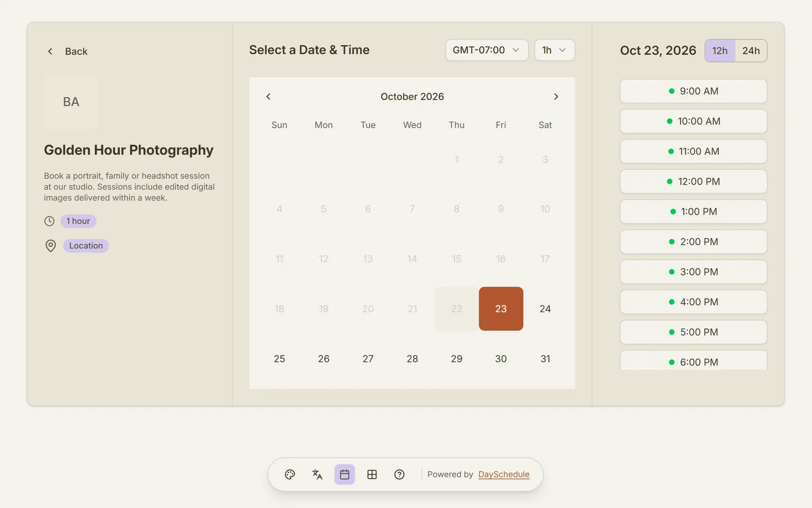Click the Golden Hour Photography title
The width and height of the screenshot is (812, 508).
[129, 150]
